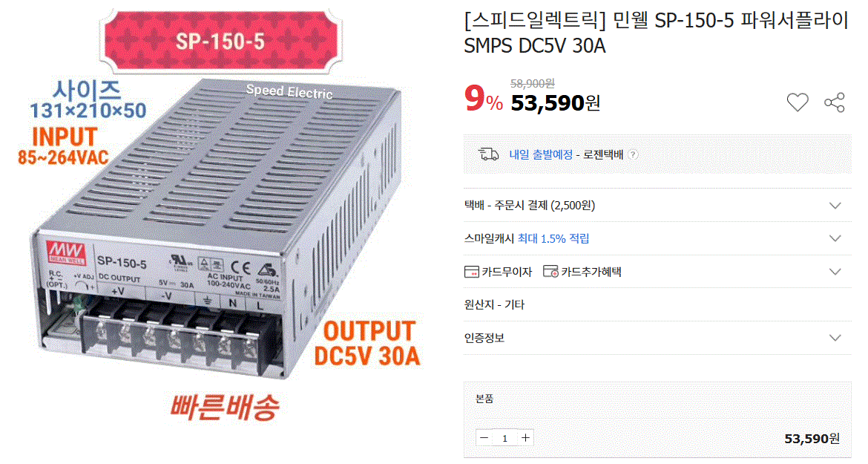Increase quantity with plus button
The width and height of the screenshot is (868, 464).
[525, 438]
